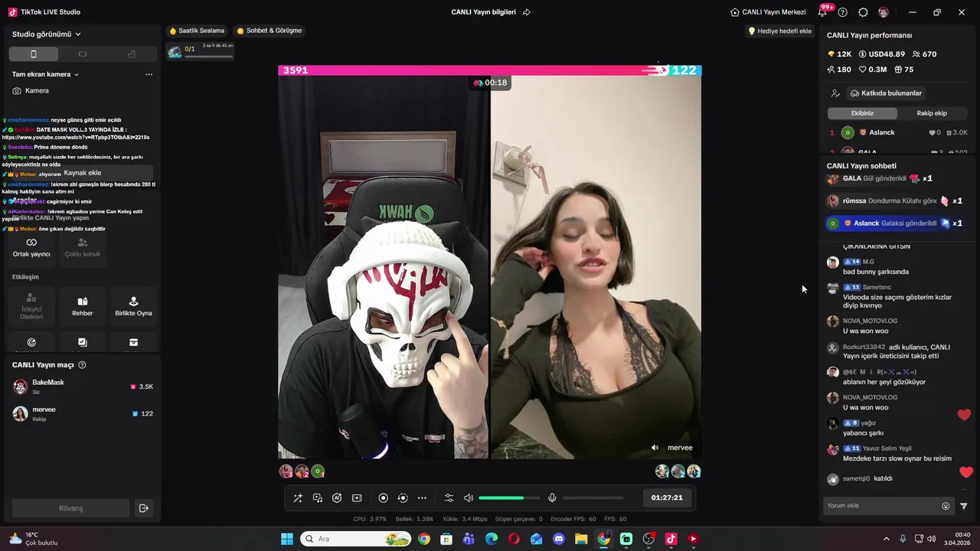
Task: Open İzleyici Dilekleri viewer wishes
Action: pyautogui.click(x=31, y=306)
